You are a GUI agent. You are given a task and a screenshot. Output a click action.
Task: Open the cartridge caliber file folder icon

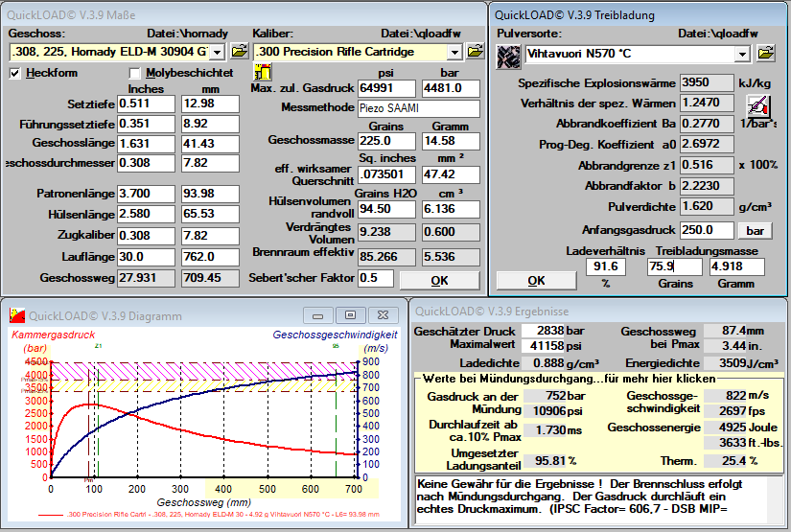point(475,51)
